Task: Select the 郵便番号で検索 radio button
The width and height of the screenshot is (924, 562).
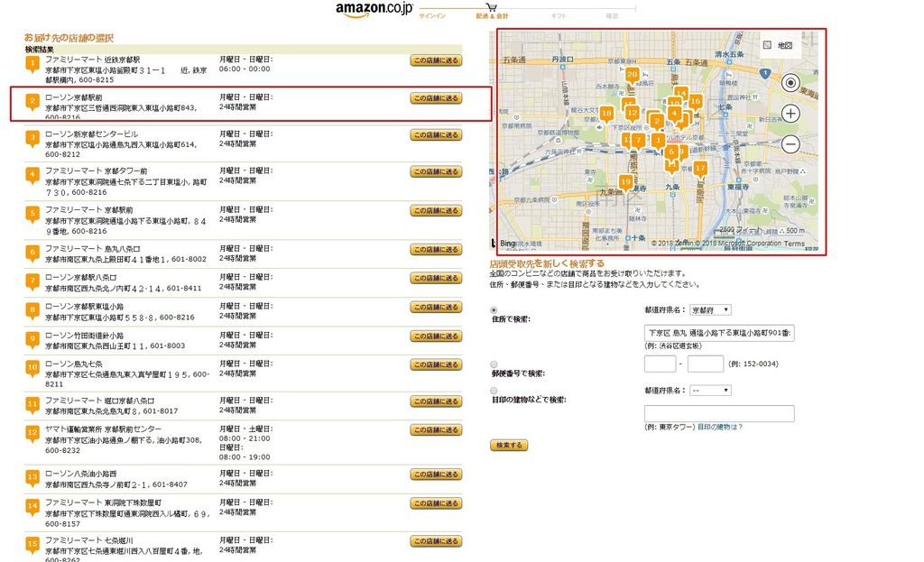Action: tap(494, 364)
